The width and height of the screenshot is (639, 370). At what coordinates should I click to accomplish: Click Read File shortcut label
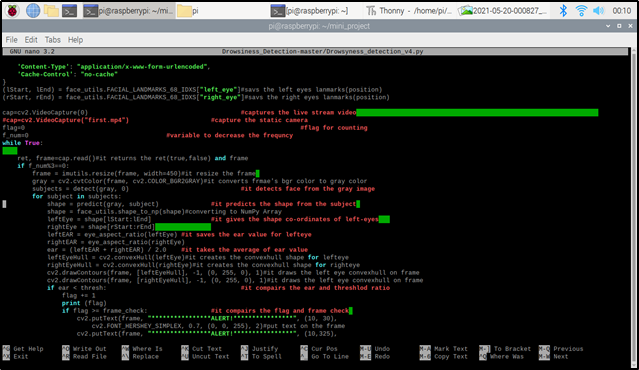[89, 357]
